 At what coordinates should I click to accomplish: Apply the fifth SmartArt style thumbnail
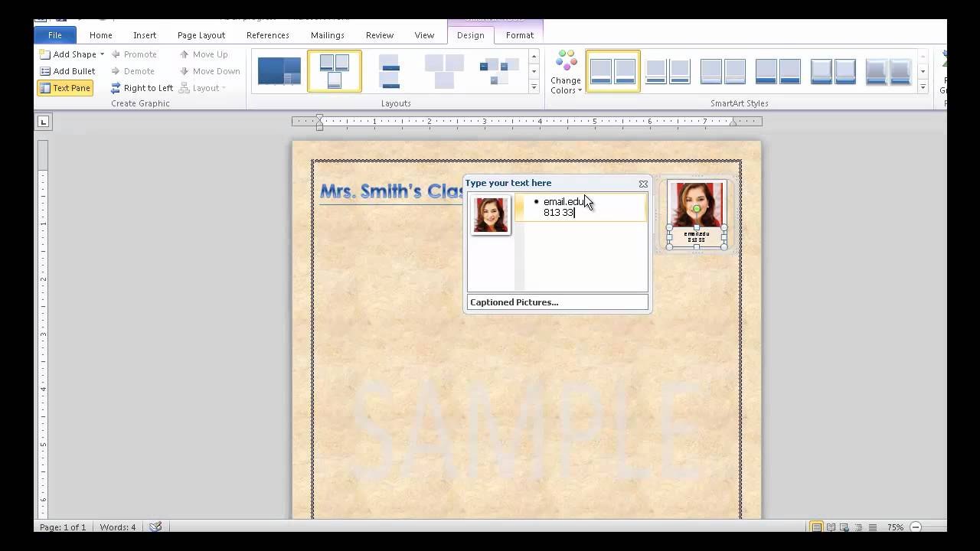pos(834,71)
